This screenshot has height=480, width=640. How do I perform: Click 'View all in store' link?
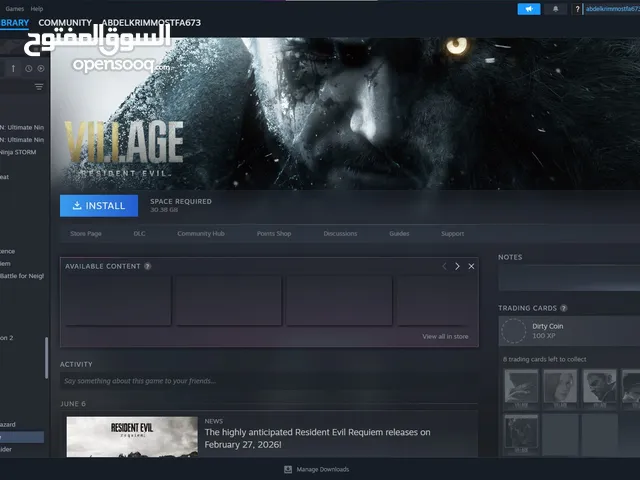[445, 336]
